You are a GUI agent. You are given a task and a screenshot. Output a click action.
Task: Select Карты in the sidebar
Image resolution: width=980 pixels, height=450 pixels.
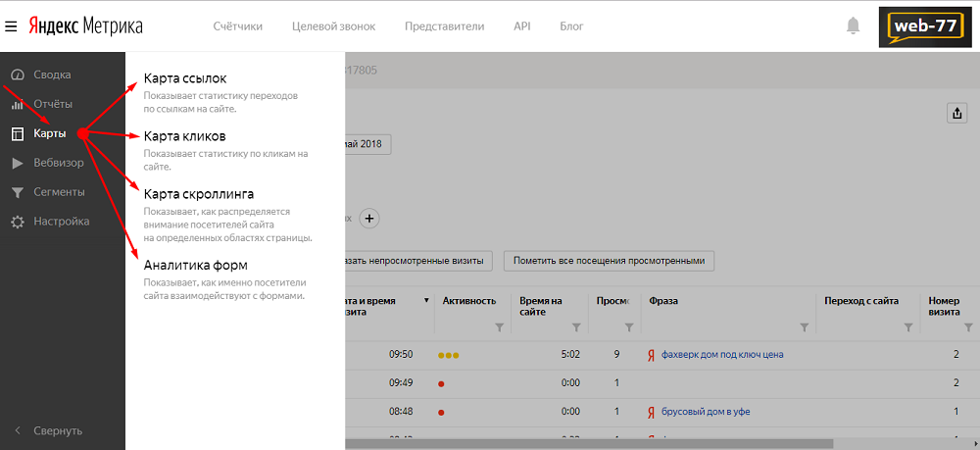point(50,133)
